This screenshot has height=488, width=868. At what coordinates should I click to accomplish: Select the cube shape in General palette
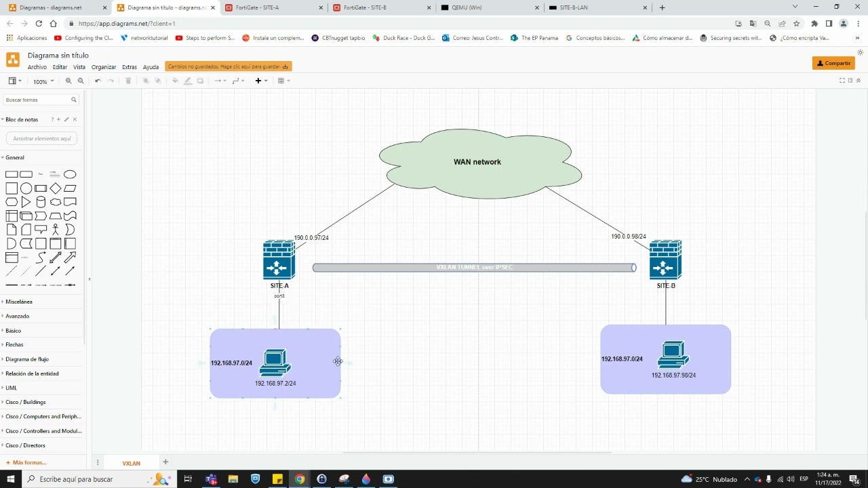point(26,216)
